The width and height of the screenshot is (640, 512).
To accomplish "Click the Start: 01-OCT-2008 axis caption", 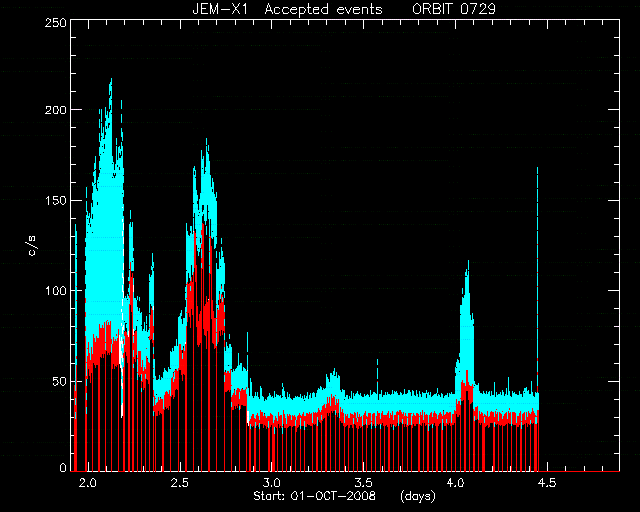I will click(x=314, y=496).
